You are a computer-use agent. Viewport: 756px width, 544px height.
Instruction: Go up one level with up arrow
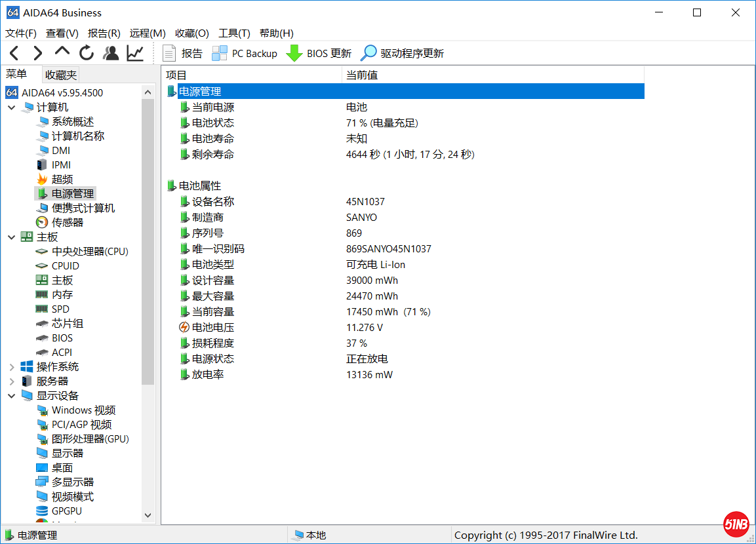62,52
